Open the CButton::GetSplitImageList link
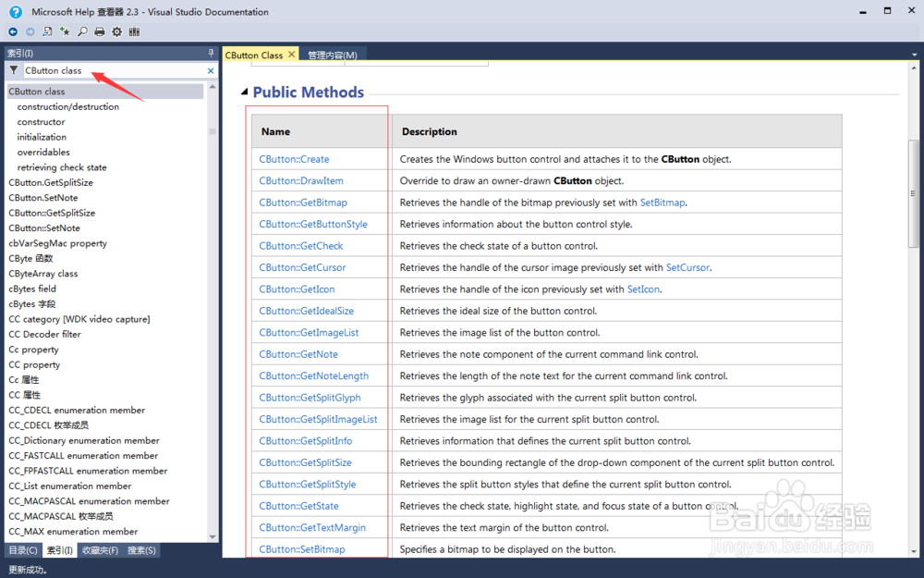 tap(318, 419)
